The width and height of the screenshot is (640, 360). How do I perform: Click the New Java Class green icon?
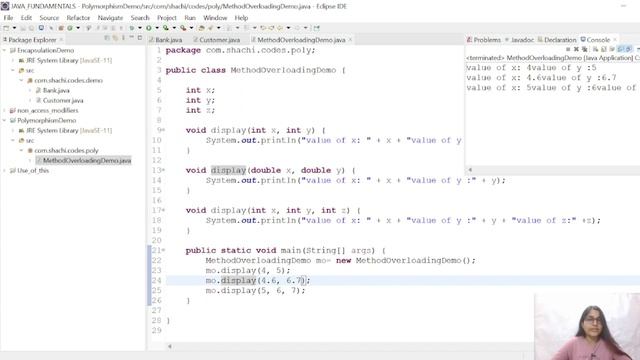coord(70,28)
